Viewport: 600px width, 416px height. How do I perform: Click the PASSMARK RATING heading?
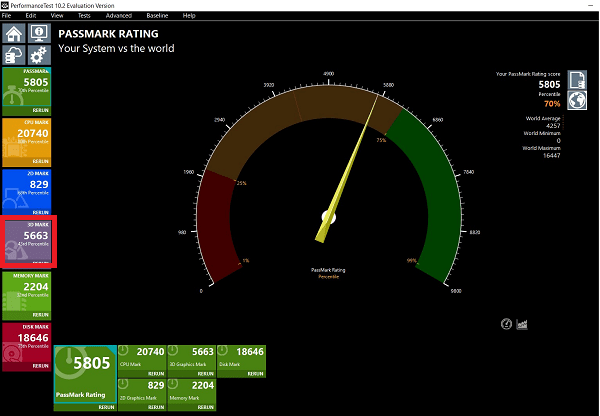[108, 34]
